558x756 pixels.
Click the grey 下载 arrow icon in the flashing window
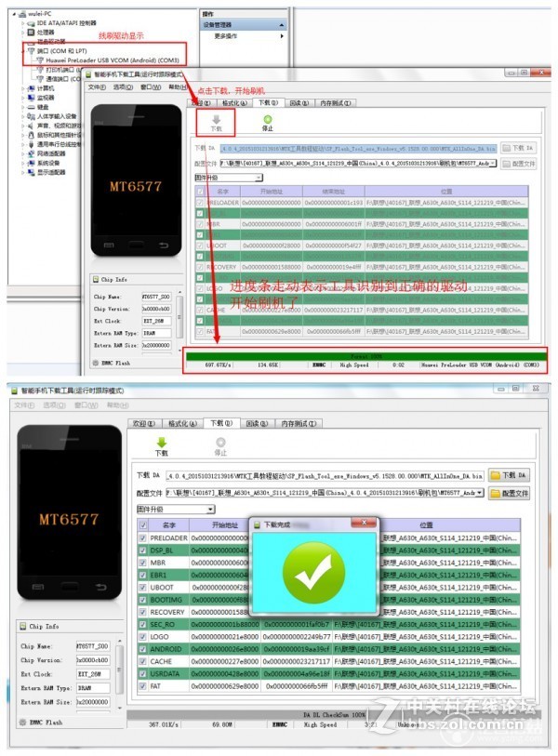point(216,119)
